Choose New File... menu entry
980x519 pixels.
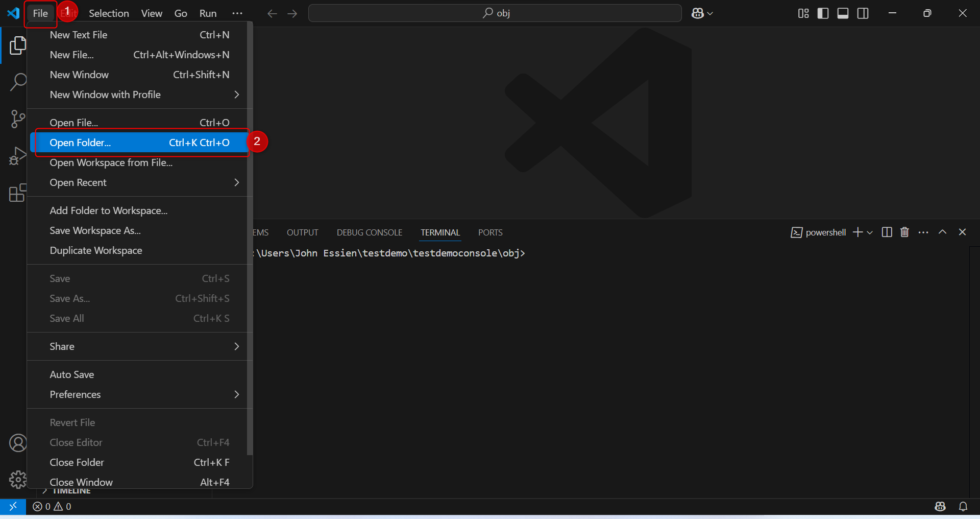point(139,55)
